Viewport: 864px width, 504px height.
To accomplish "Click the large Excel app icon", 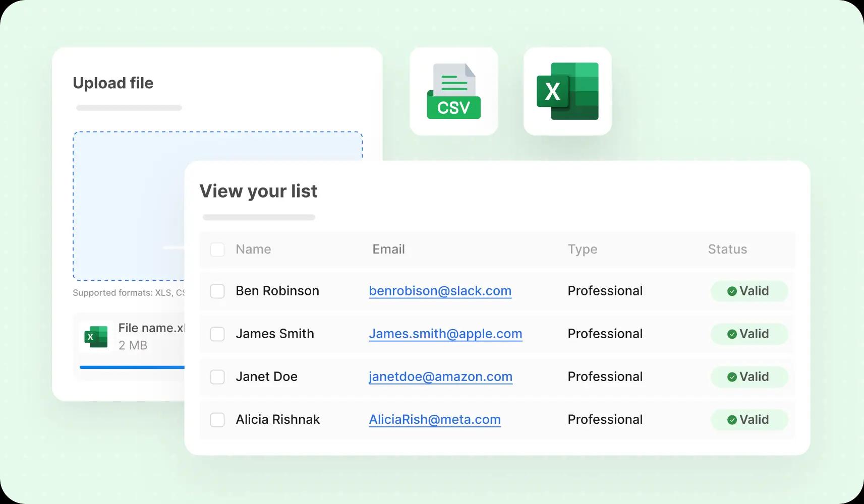I will 567,91.
